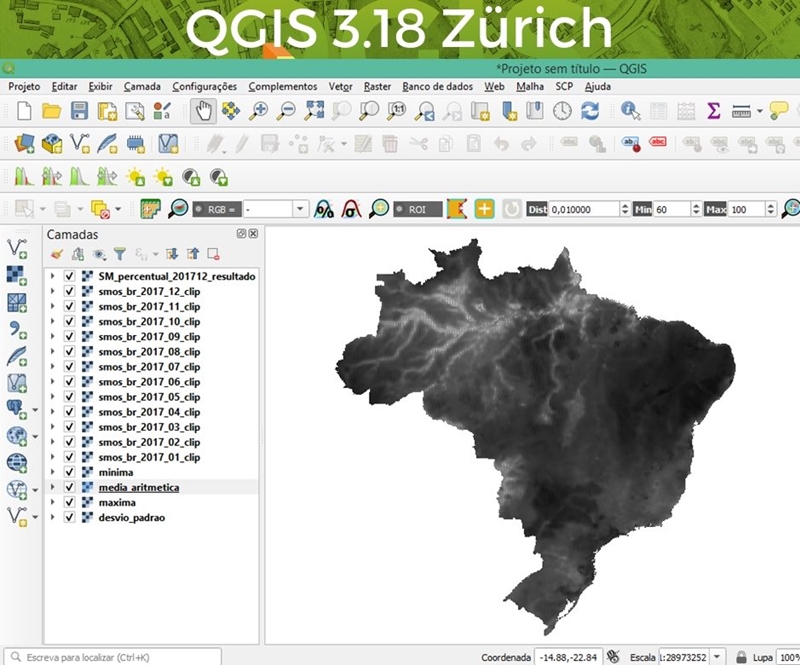The height and width of the screenshot is (665, 800).
Task: Toggle visibility of smos_br_2017_12_clip layer
Action: click(69, 291)
